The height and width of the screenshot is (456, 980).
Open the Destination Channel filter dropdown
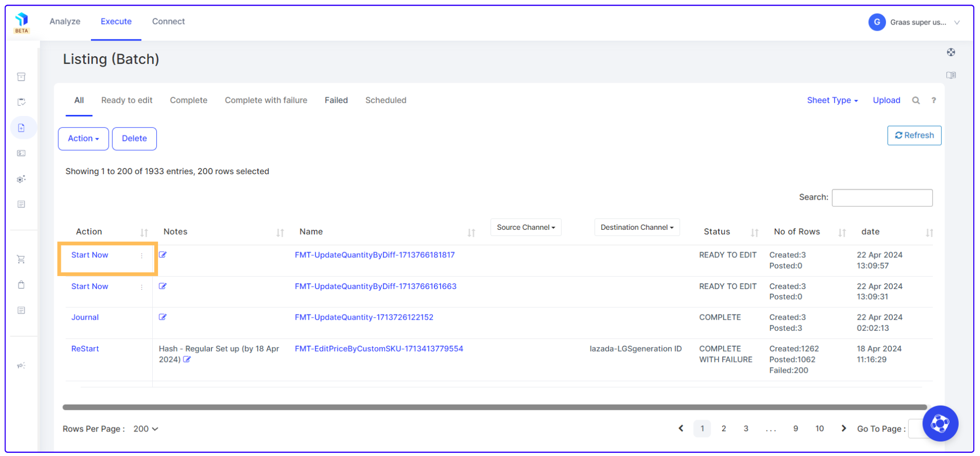(637, 227)
